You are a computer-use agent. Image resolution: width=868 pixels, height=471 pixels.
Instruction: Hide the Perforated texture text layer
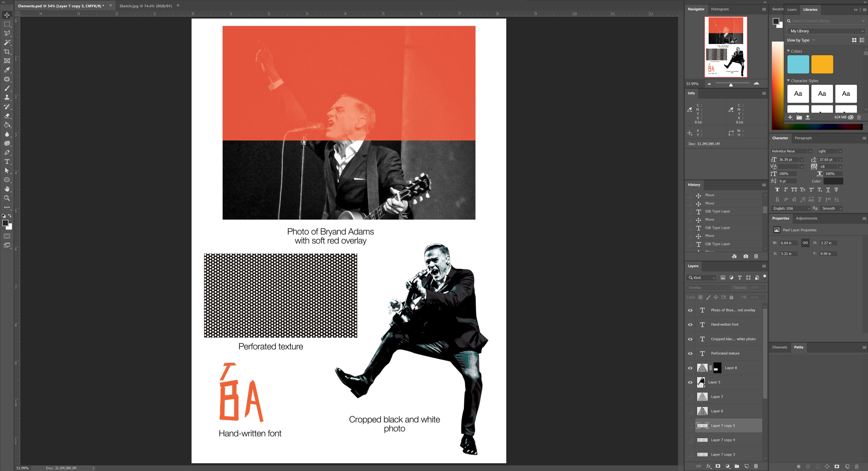(690, 353)
